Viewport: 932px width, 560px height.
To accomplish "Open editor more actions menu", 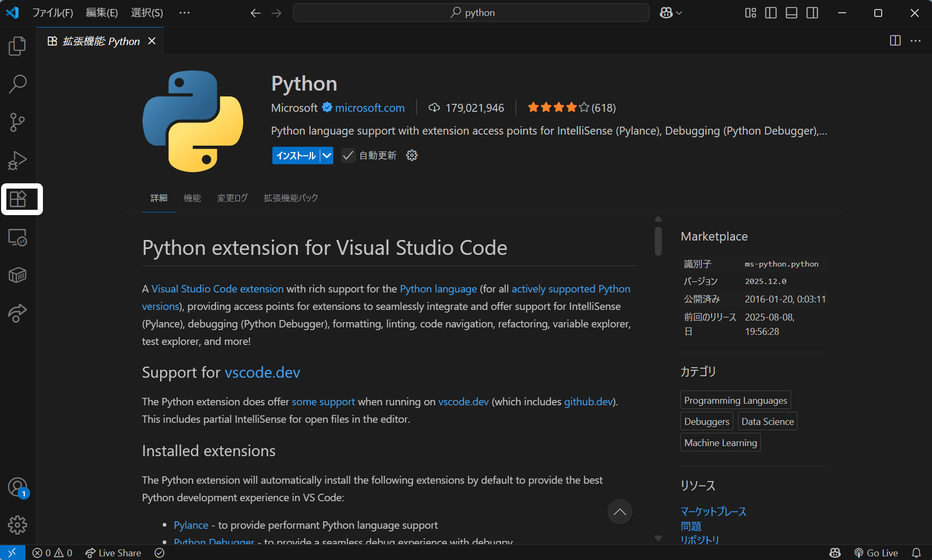I will [x=916, y=41].
